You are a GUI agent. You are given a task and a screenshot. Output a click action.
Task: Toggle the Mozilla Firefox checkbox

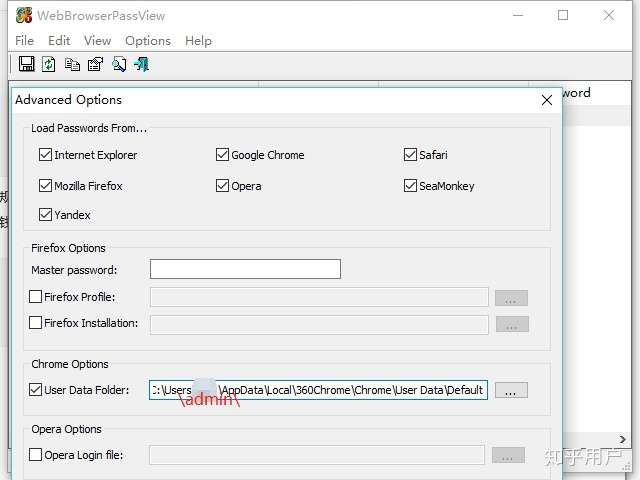pyautogui.click(x=45, y=185)
